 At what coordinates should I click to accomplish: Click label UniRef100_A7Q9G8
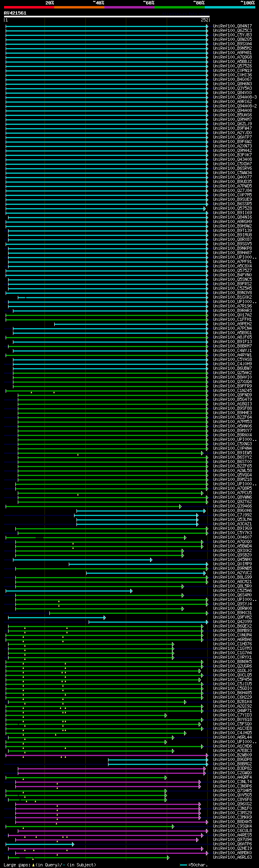coord(232,57)
